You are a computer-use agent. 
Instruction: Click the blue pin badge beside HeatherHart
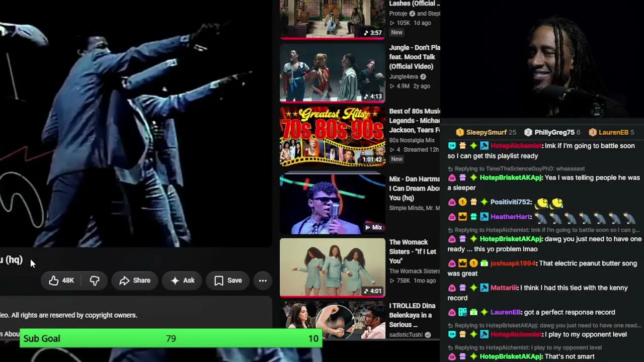coord(484,217)
